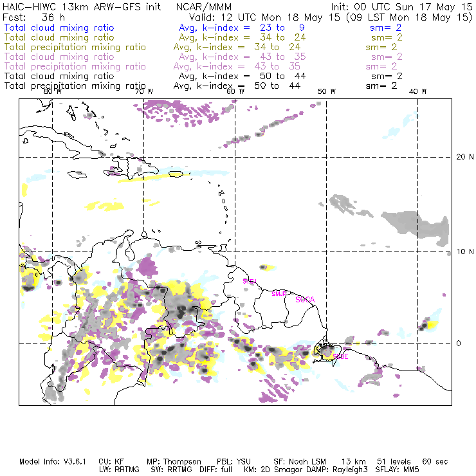Click the blue 'Total cloud mixing ratio' legend entry
Image resolution: width=476 pixels, height=476 pixels.
click(59, 28)
